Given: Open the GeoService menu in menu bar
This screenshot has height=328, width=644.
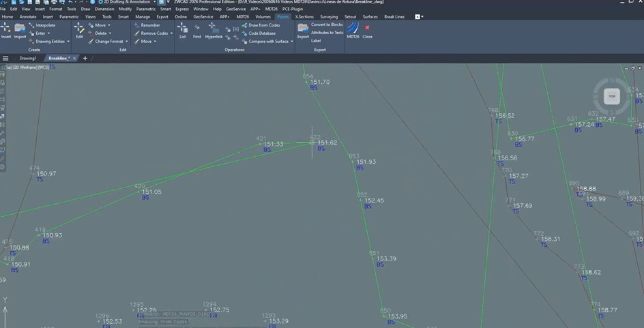Looking at the screenshot, I should pos(236,9).
